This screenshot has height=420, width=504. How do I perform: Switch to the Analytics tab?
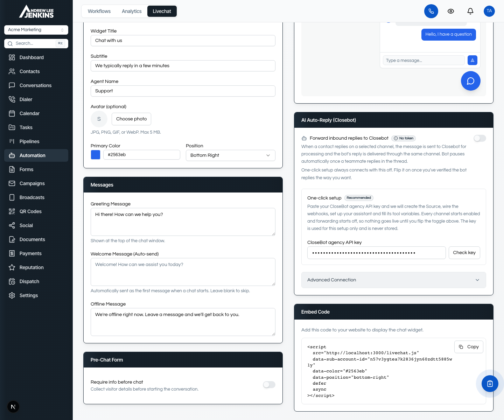click(x=132, y=11)
